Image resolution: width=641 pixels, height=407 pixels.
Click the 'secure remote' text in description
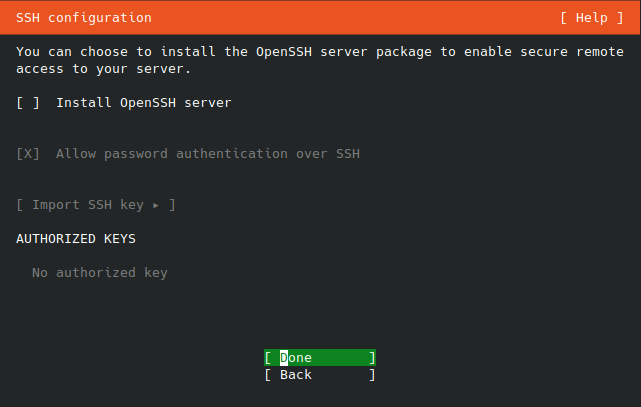572,52
